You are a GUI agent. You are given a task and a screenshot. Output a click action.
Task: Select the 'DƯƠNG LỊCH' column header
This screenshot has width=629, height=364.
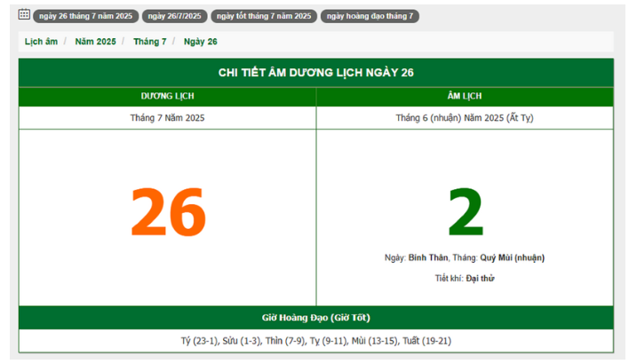tap(167, 96)
